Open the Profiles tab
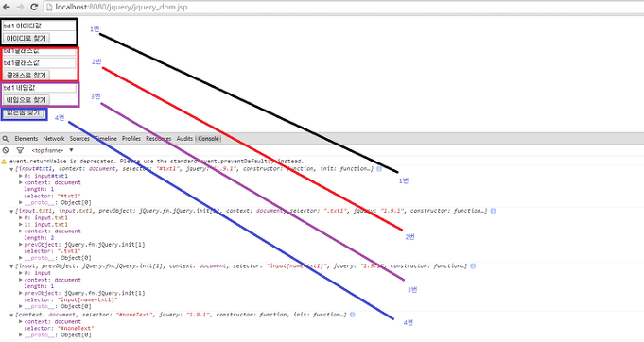 click(x=131, y=139)
